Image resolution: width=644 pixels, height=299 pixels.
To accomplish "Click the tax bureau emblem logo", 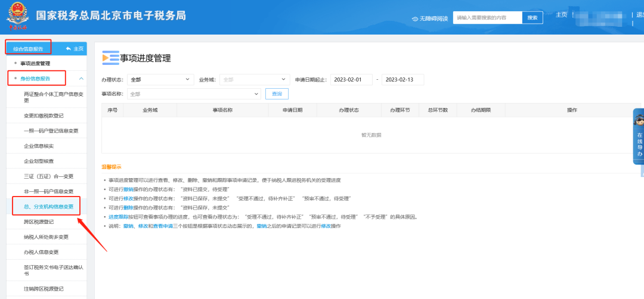I will click(x=17, y=17).
